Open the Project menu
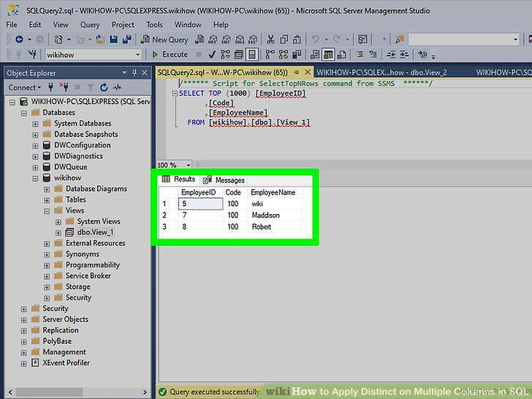 coord(123,25)
